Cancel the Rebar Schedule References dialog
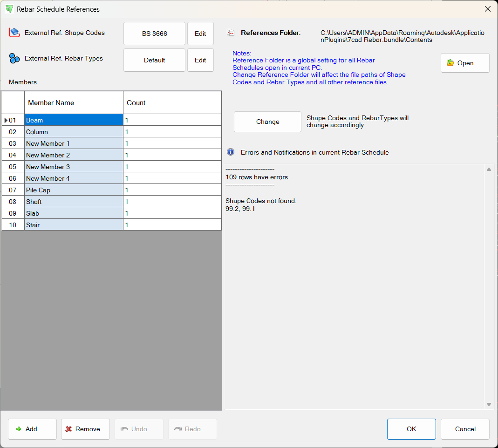 click(x=465, y=429)
